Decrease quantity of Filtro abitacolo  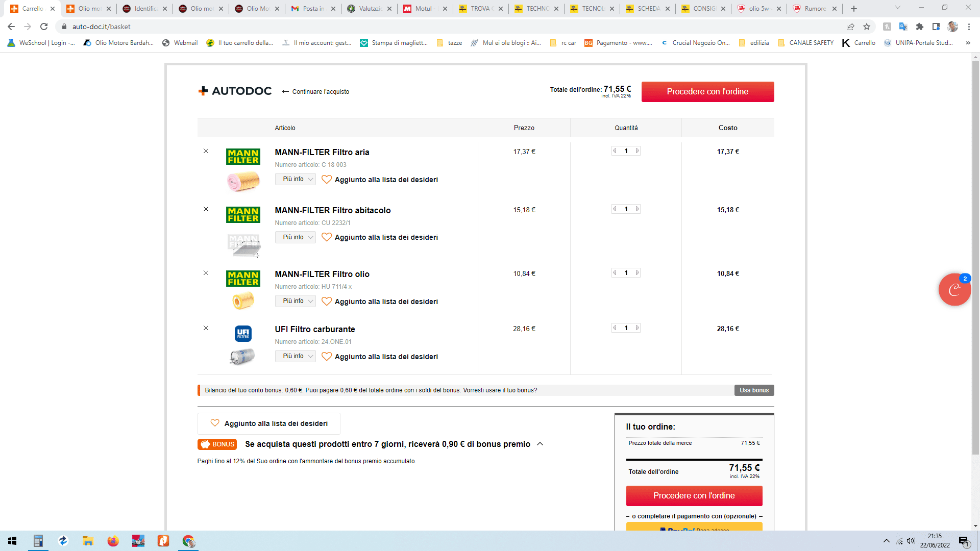point(615,209)
